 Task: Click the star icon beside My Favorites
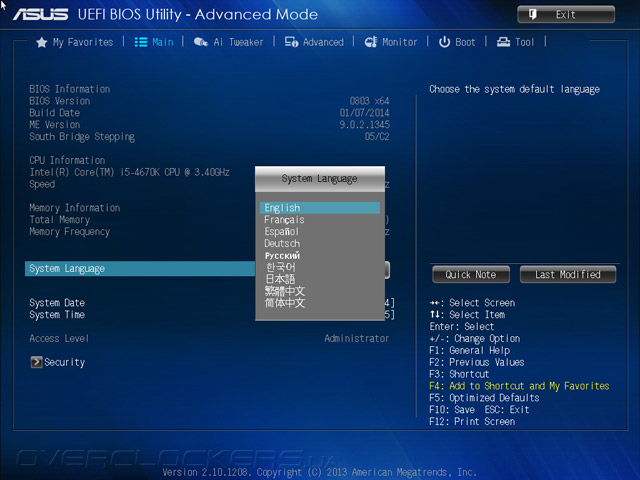click(x=42, y=42)
